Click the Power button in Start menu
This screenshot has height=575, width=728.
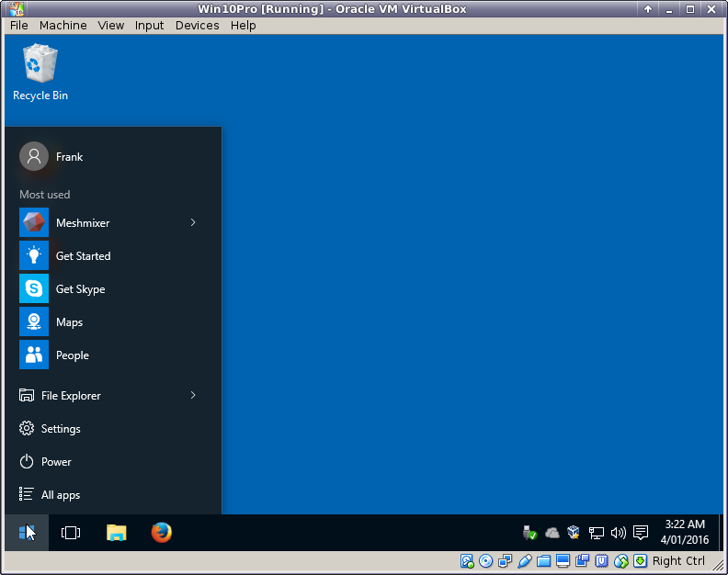point(55,462)
